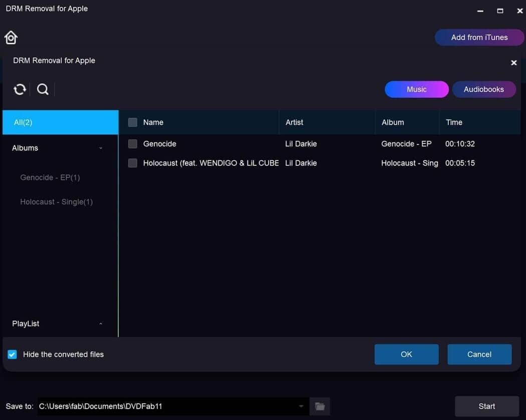Select the All(2) category

[61, 122]
